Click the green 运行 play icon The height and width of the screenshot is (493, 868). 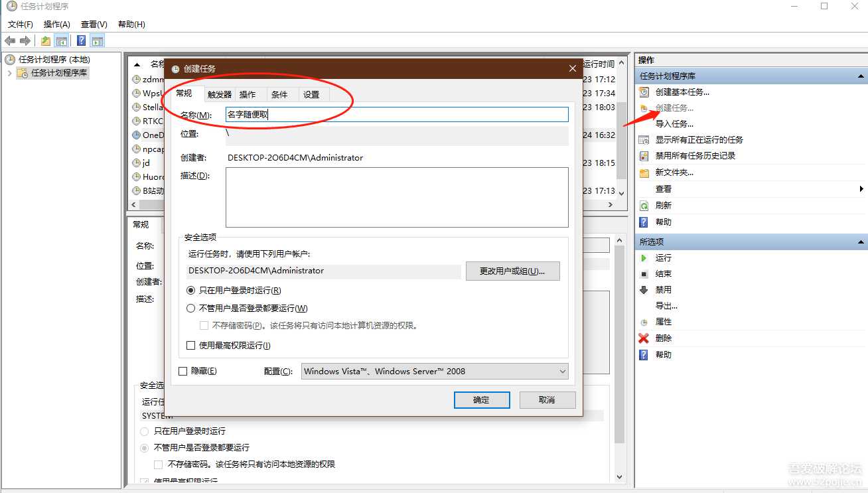click(x=644, y=258)
